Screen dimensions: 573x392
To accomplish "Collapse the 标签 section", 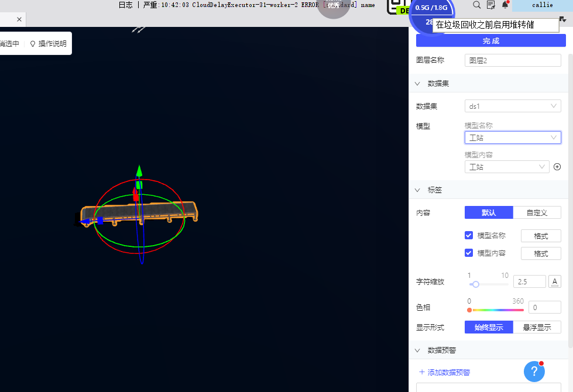I will [417, 190].
